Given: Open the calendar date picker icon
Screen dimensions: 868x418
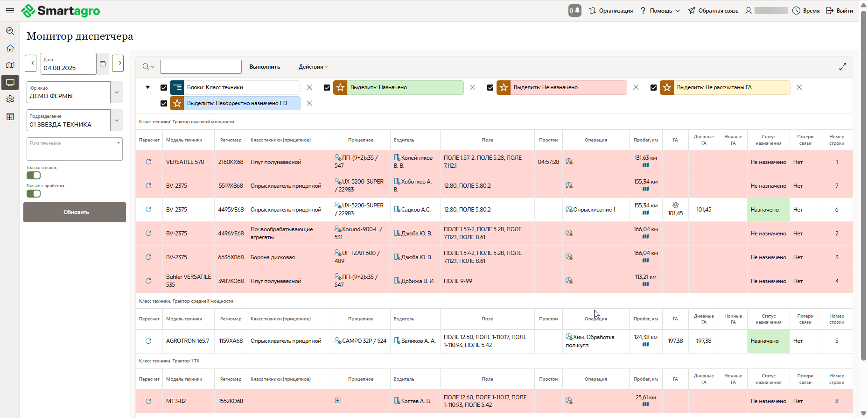Looking at the screenshot, I should tap(103, 64).
